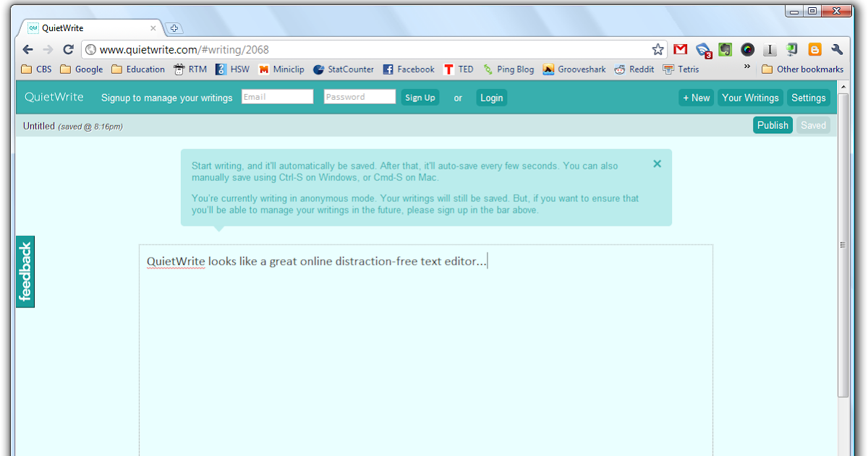868x456 pixels.
Task: Click the browser back arrow
Action: click(27, 49)
